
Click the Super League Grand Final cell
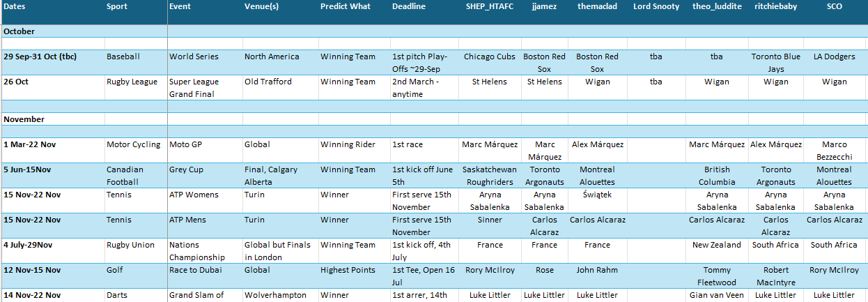(x=205, y=87)
